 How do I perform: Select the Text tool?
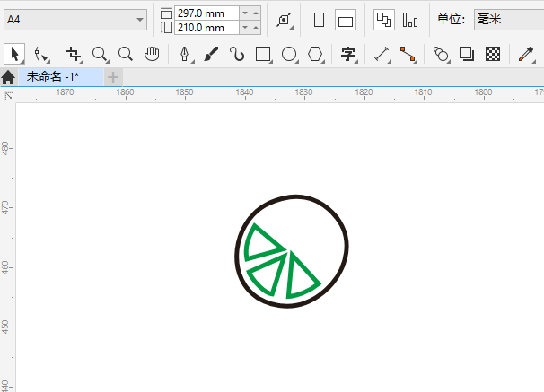(348, 55)
